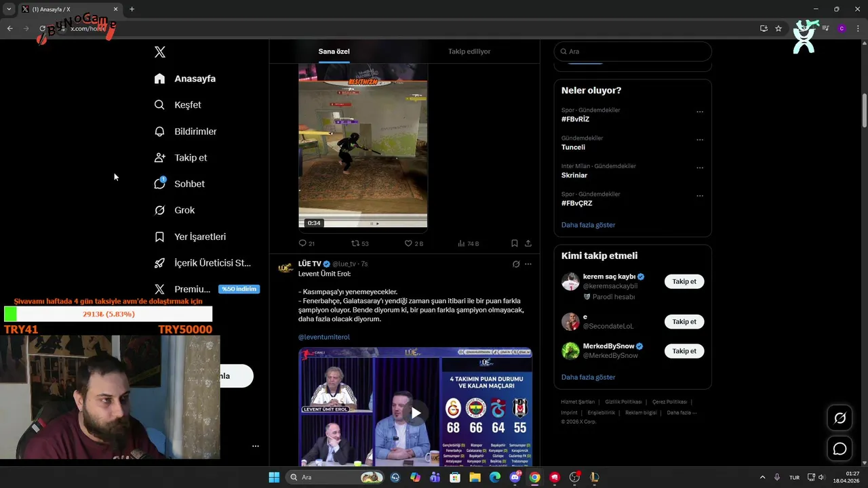Open Chrome profile avatar C
The height and width of the screenshot is (488, 868).
842,28
